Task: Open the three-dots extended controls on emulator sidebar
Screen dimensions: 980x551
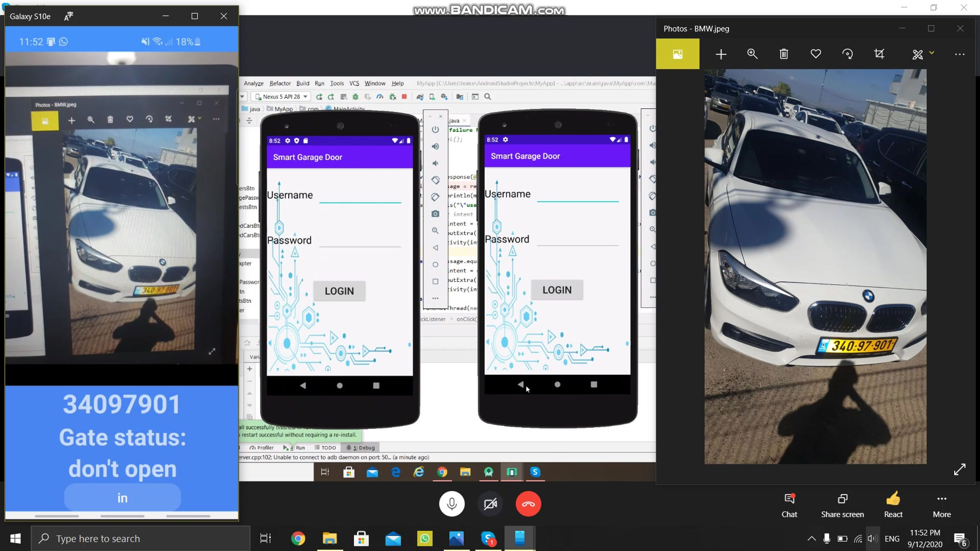Action: (x=435, y=298)
